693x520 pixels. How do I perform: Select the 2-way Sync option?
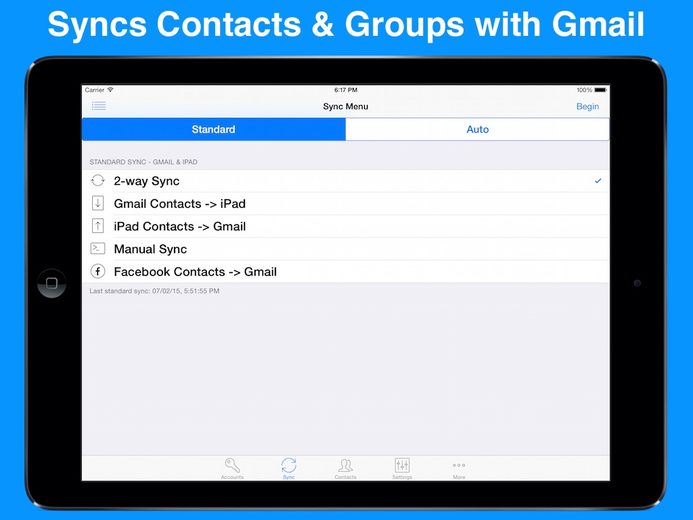pos(346,181)
